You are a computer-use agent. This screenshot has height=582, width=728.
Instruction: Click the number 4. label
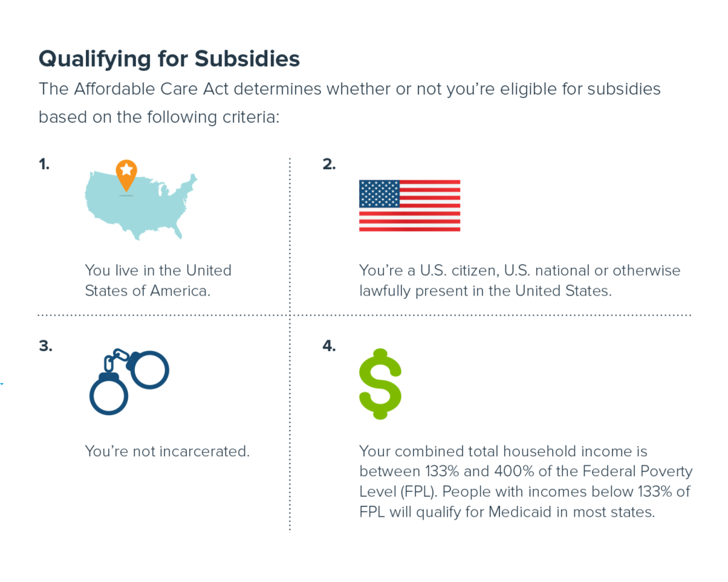click(x=329, y=346)
